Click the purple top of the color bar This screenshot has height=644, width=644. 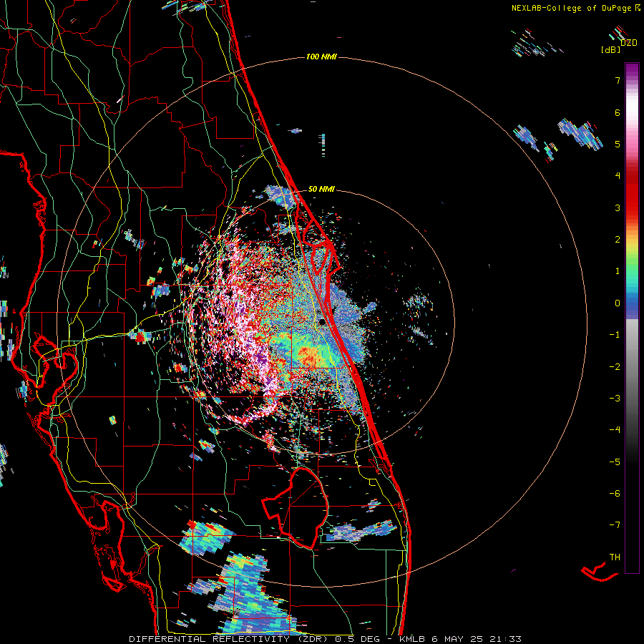632,71
